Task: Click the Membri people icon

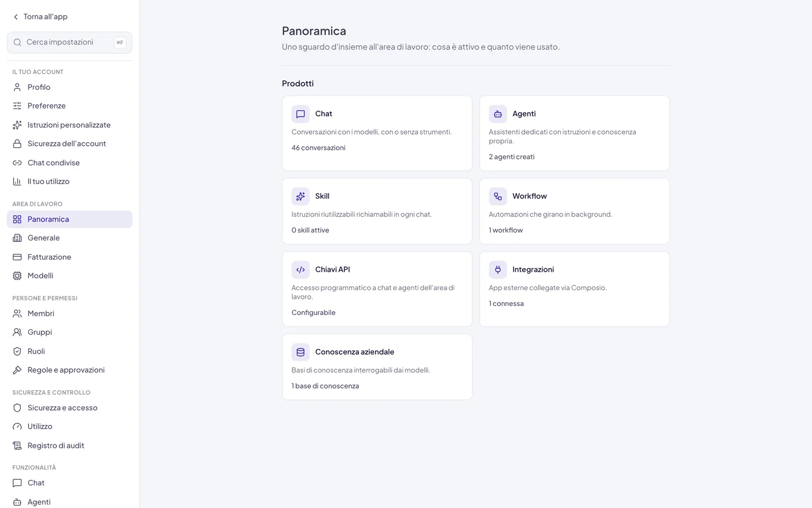Action: pyautogui.click(x=17, y=313)
